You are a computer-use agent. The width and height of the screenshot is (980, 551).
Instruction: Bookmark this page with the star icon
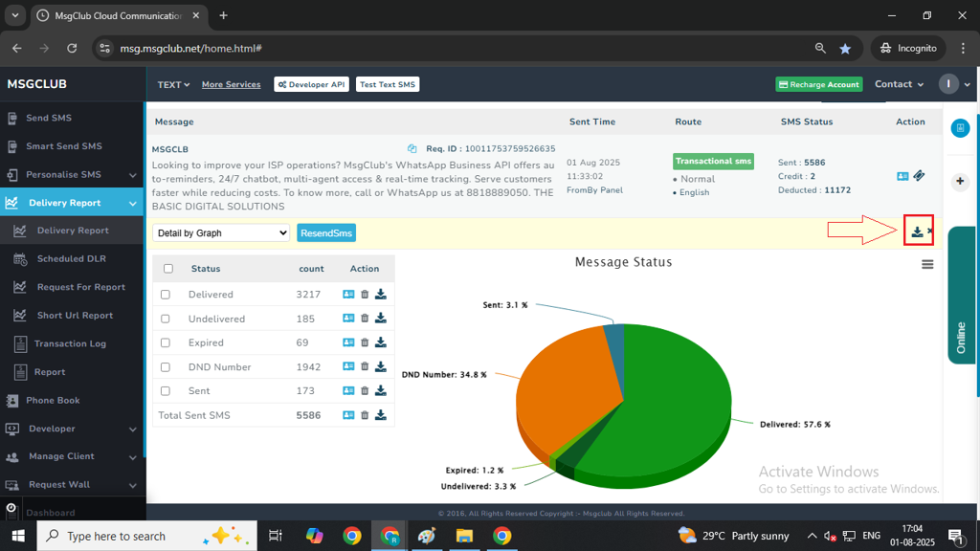pyautogui.click(x=845, y=48)
